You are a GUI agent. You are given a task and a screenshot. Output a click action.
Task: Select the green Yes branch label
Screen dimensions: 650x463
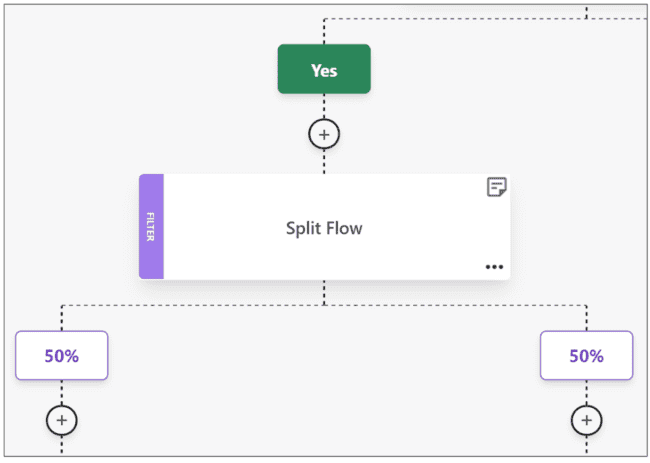(324, 70)
